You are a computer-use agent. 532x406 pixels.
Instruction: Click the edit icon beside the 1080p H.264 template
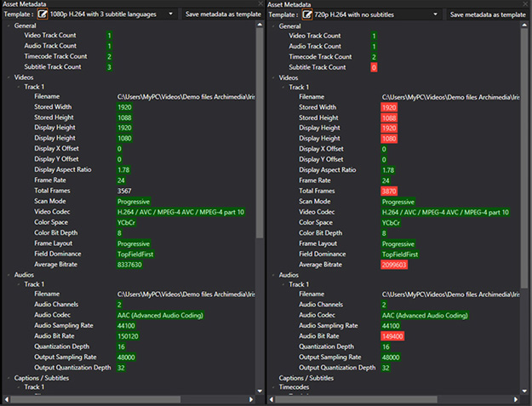tap(44, 14)
